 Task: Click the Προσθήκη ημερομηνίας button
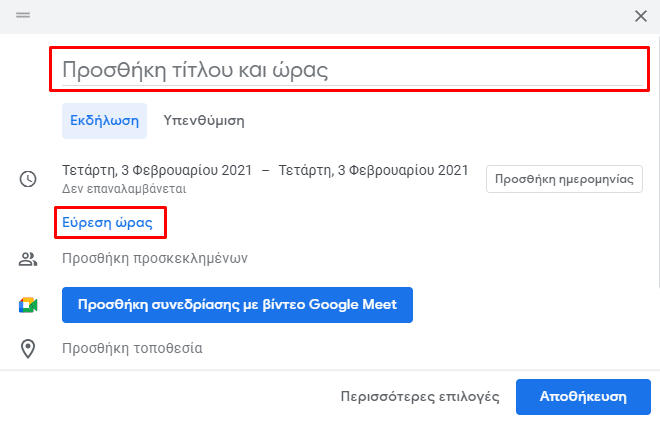tap(564, 179)
